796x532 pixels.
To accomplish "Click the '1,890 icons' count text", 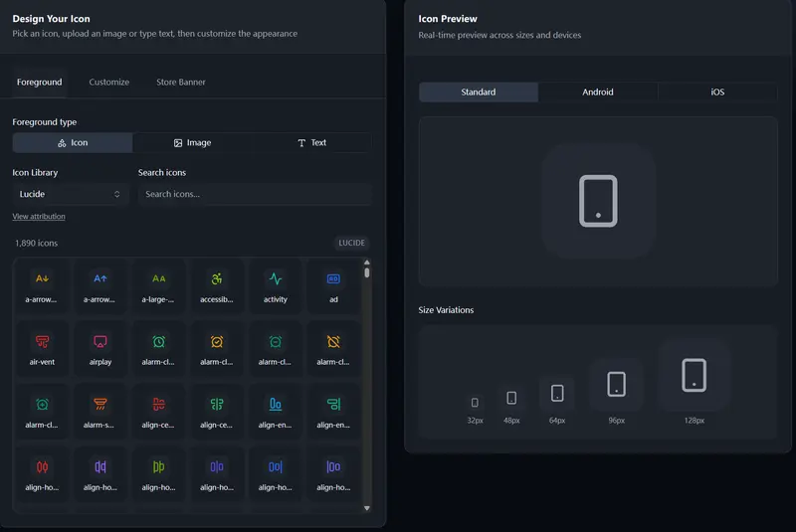I will pos(36,244).
